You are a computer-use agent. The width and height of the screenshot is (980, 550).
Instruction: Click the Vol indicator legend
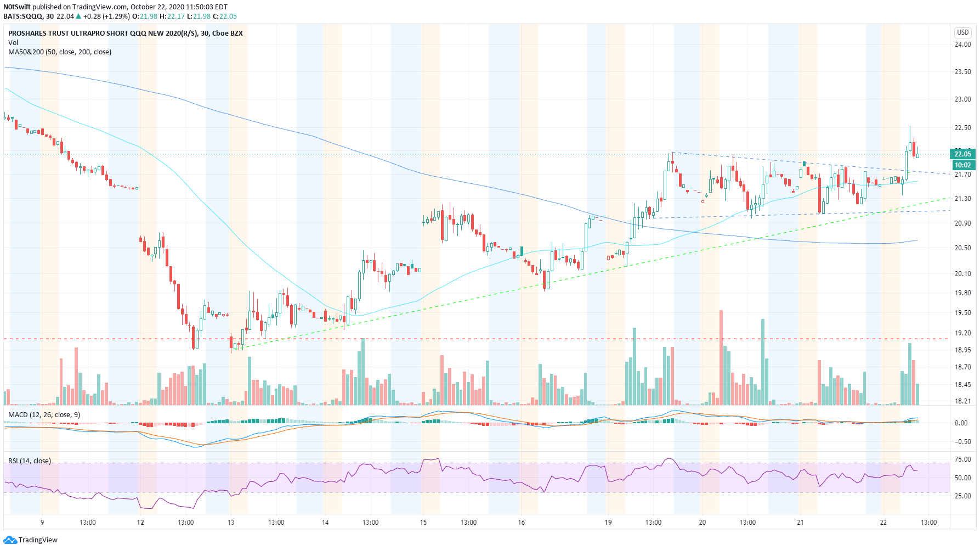pyautogui.click(x=13, y=43)
